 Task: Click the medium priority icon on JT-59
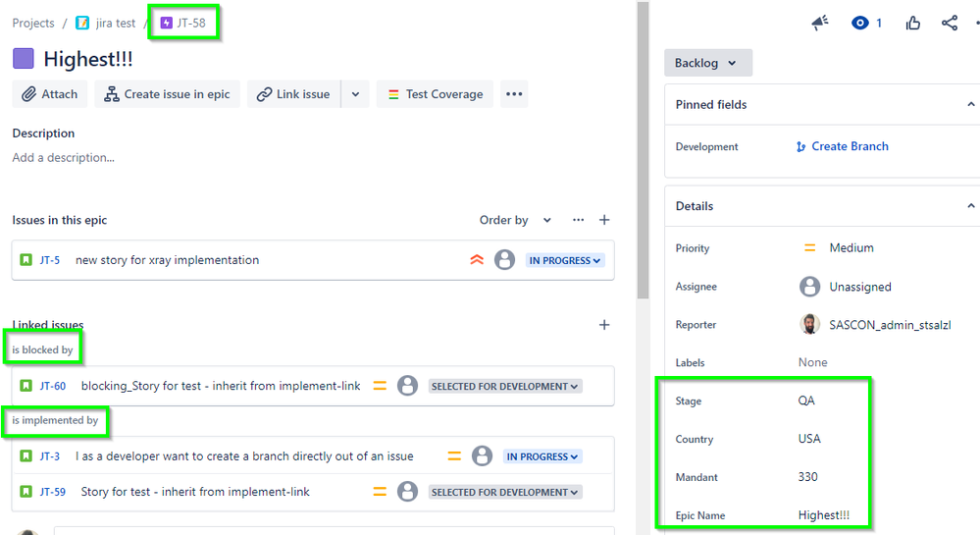click(380, 492)
